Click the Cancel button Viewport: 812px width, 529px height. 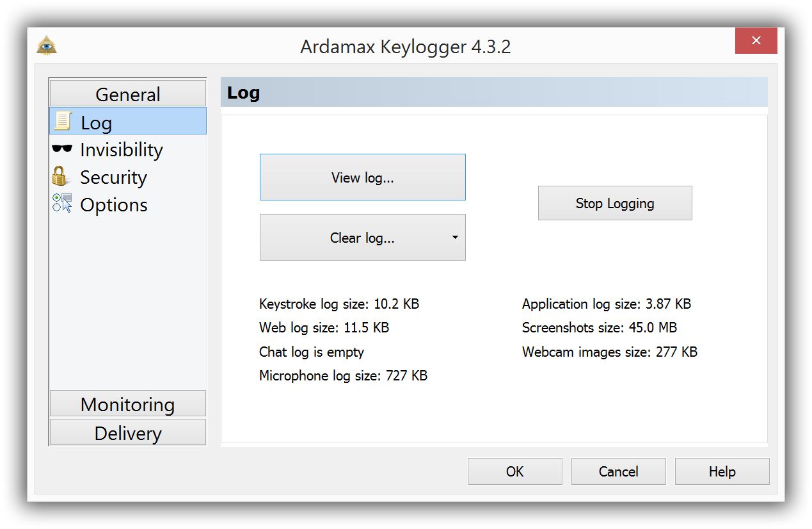click(619, 471)
